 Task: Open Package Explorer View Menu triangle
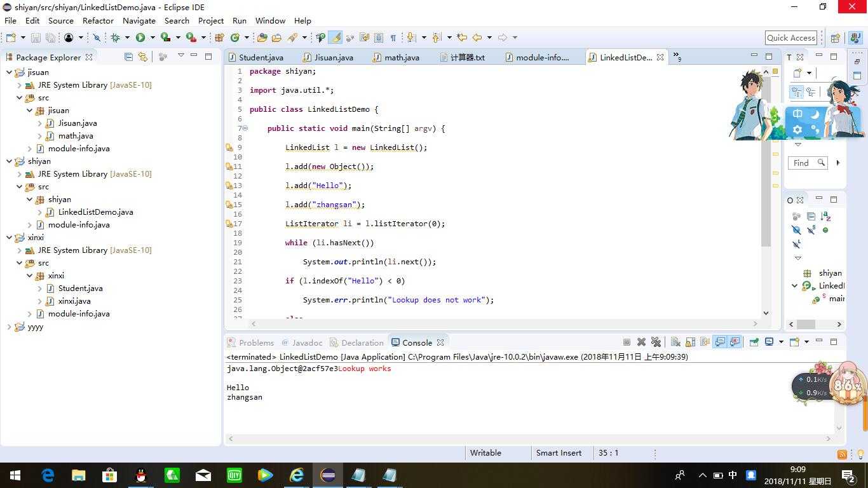180,56
